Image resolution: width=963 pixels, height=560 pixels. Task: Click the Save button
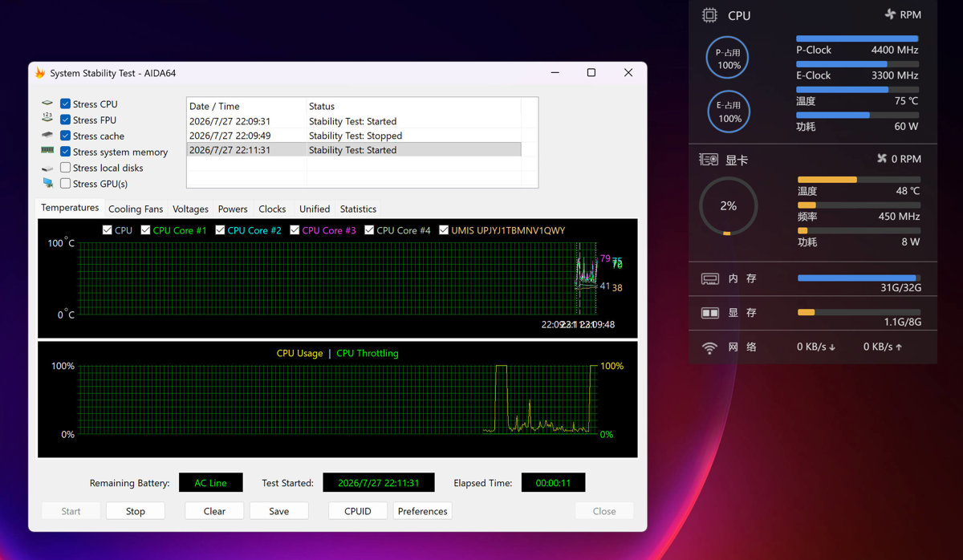pyautogui.click(x=279, y=511)
